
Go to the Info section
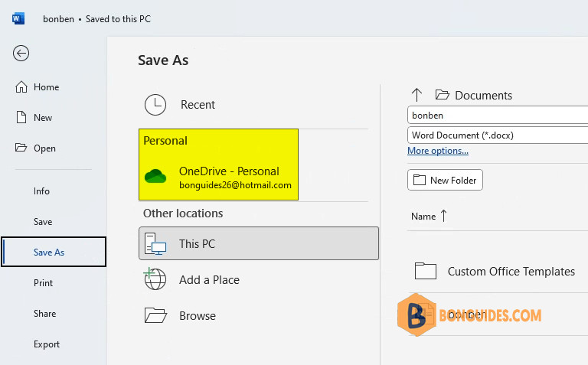[41, 191]
